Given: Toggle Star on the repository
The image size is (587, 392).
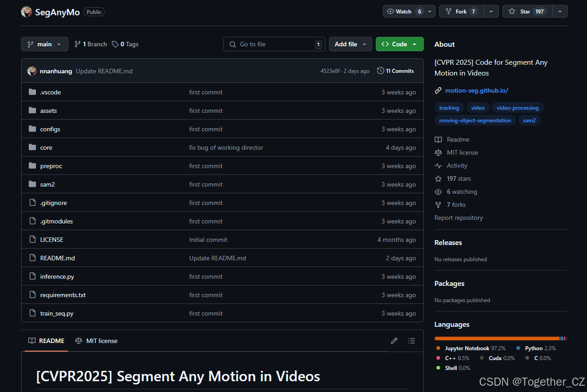Looking at the screenshot, I should pos(527,11).
